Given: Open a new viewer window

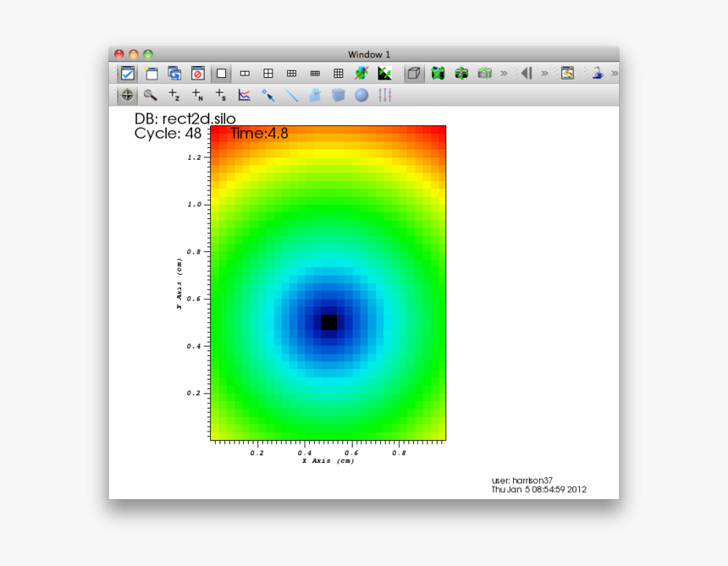Looking at the screenshot, I should click(150, 74).
